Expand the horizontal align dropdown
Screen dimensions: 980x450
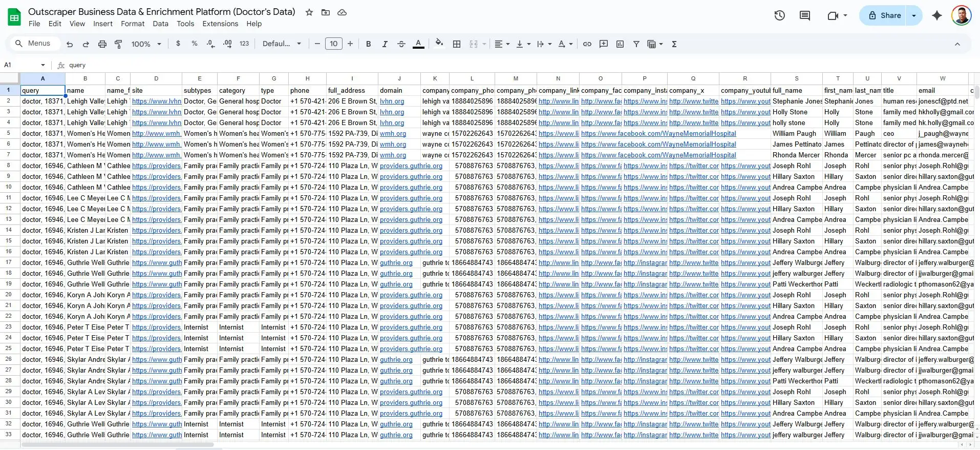(x=502, y=44)
